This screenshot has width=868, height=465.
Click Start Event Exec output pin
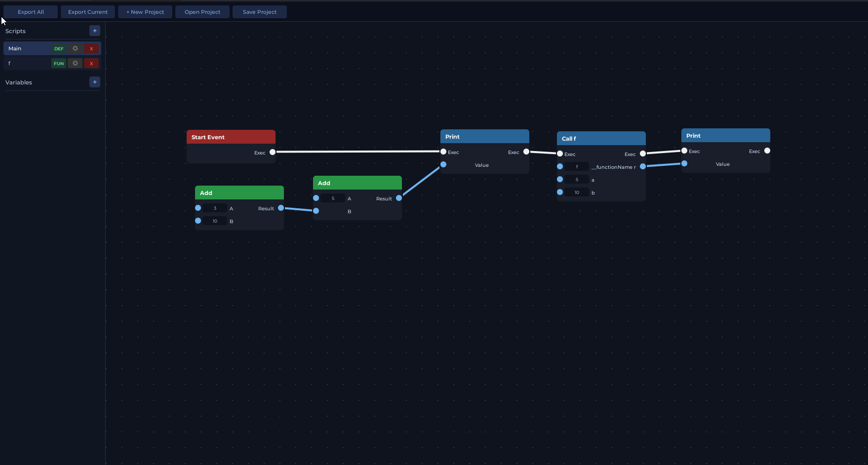(x=273, y=152)
